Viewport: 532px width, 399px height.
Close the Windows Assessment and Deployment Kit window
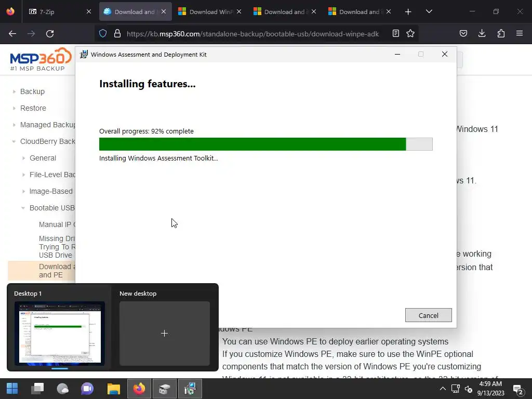coord(445,54)
